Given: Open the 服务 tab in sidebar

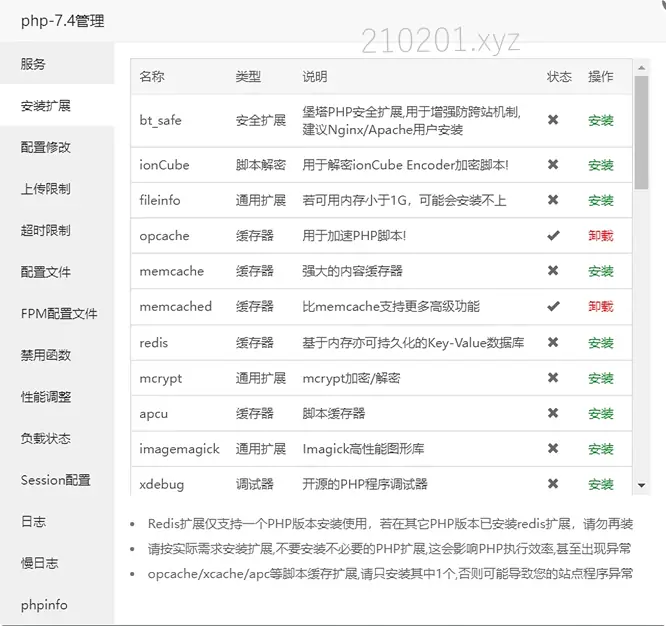Looking at the screenshot, I should (57, 64).
